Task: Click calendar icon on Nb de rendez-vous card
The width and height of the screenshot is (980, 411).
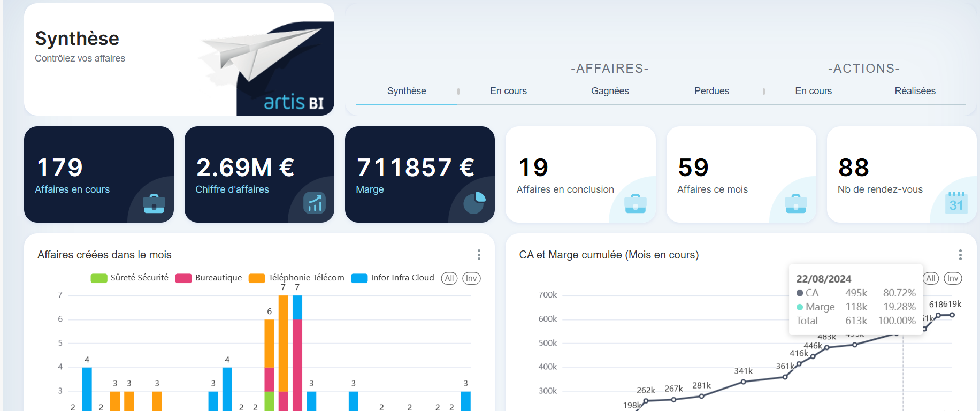Action: click(956, 202)
